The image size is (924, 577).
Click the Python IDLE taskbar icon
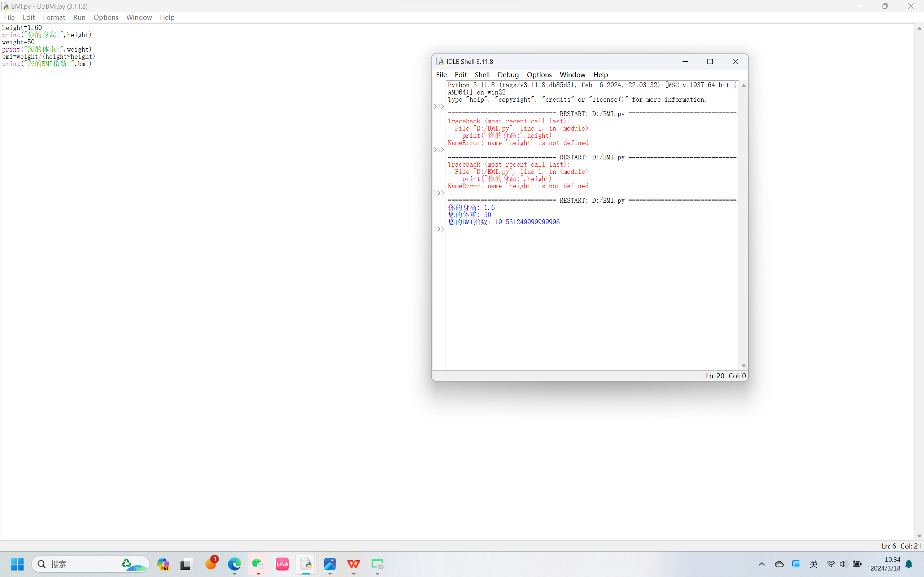[306, 564]
